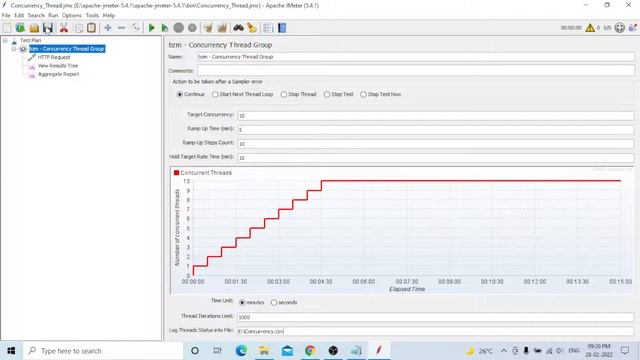Open Search with the binoculars icon
This screenshot has width=640, height=360.
coord(238,28)
